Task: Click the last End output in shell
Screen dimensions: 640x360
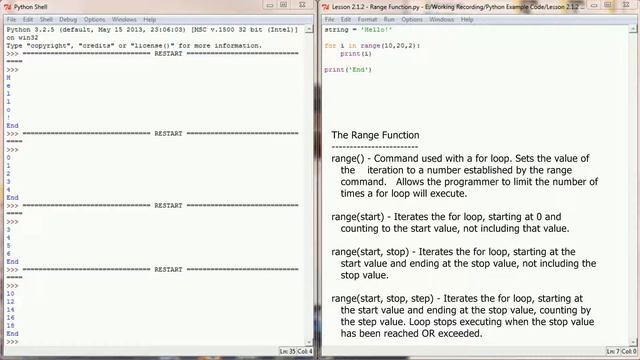Action: (12, 333)
